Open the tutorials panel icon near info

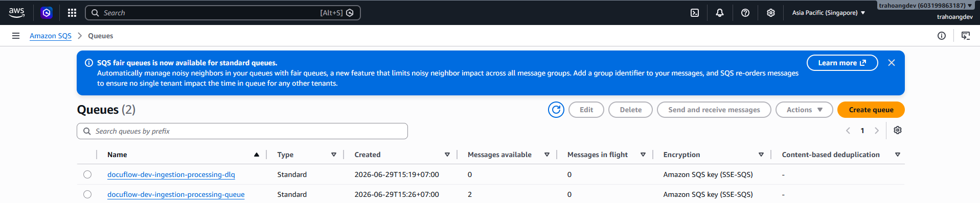tap(966, 36)
